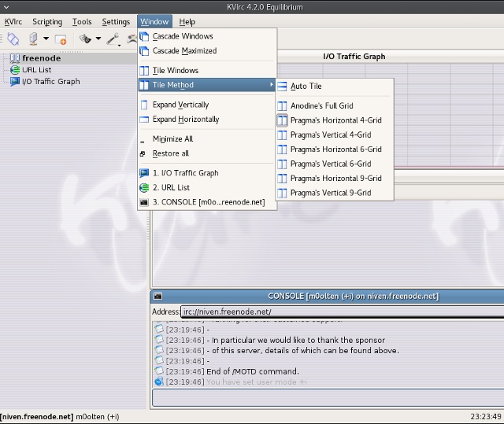Open the dropdown arrow beside the server icon
The width and height of the screenshot is (504, 424).
46,39
